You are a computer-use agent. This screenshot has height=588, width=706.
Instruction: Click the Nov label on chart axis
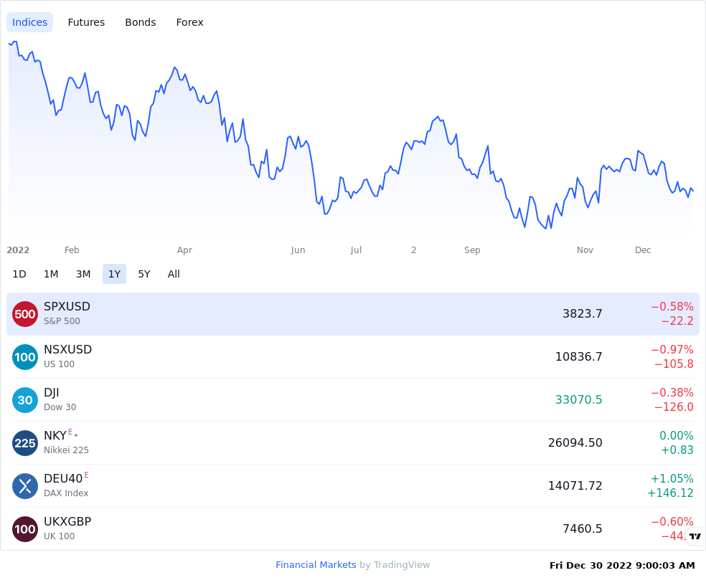click(x=585, y=250)
